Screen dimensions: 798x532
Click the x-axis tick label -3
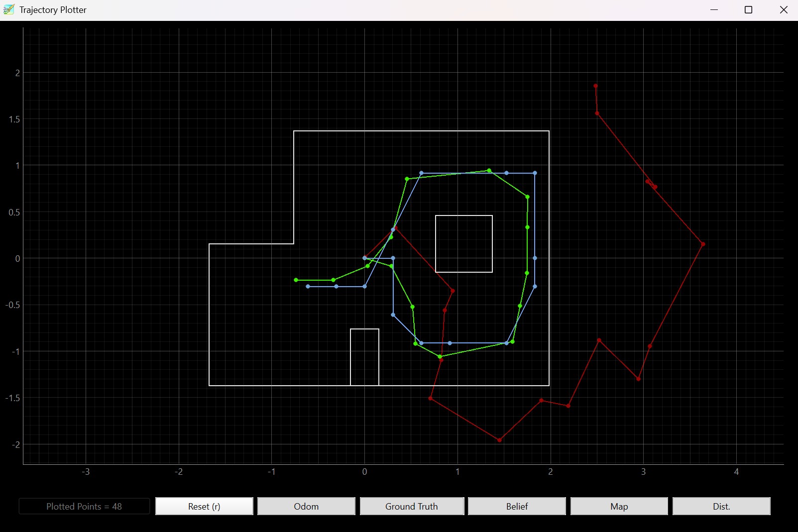point(86,472)
